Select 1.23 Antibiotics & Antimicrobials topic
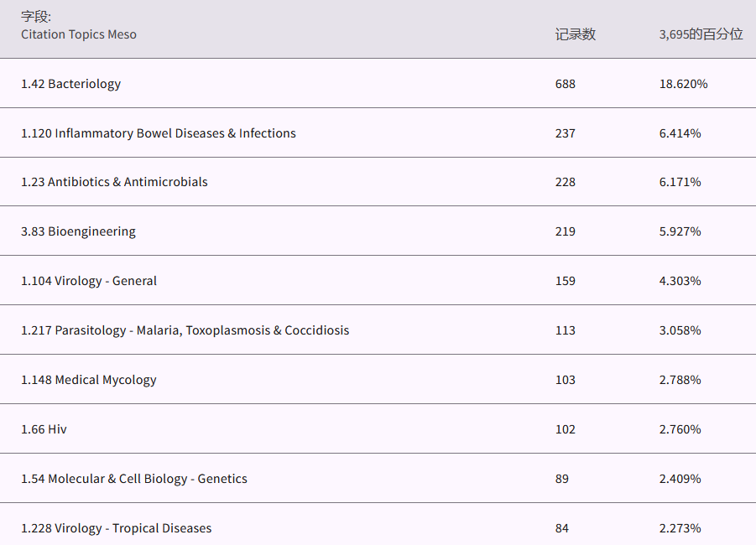This screenshot has height=545, width=756. pyautogui.click(x=114, y=182)
